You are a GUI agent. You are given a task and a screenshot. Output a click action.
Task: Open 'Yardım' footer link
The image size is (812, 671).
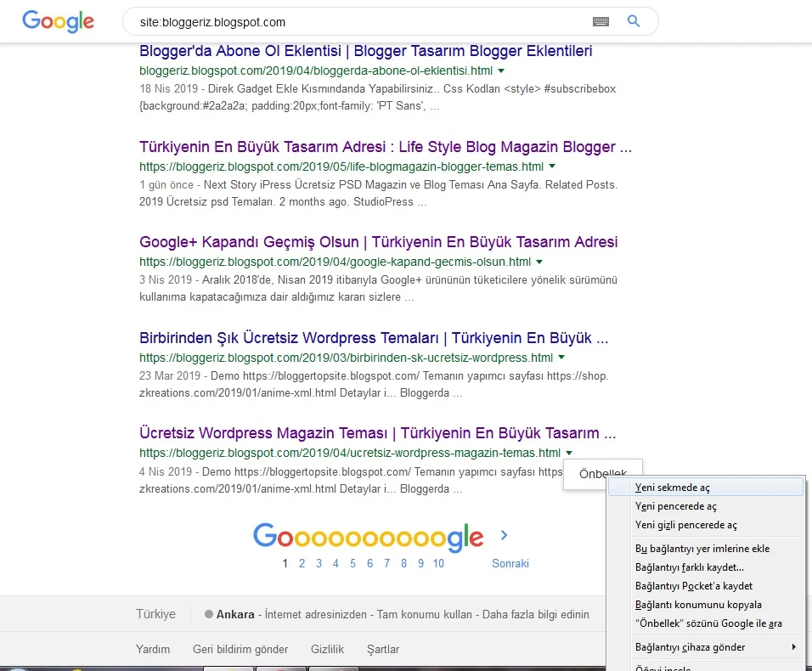(x=153, y=649)
